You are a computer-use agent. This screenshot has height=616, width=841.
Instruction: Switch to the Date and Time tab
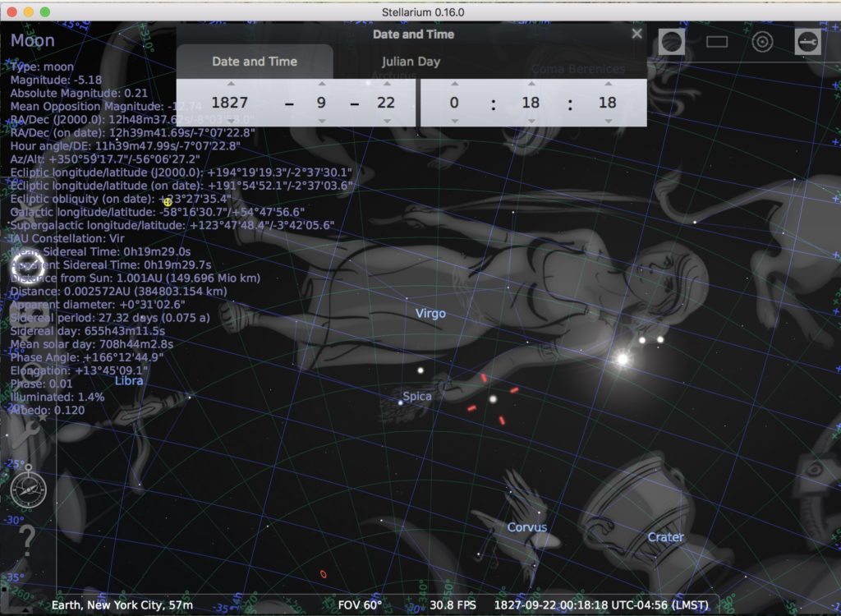pyautogui.click(x=255, y=61)
